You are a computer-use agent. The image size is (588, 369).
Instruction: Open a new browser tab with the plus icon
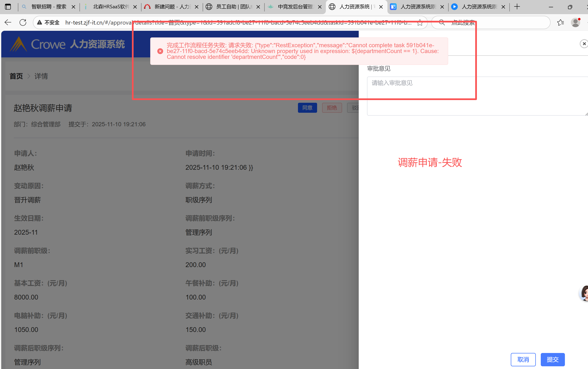(517, 7)
